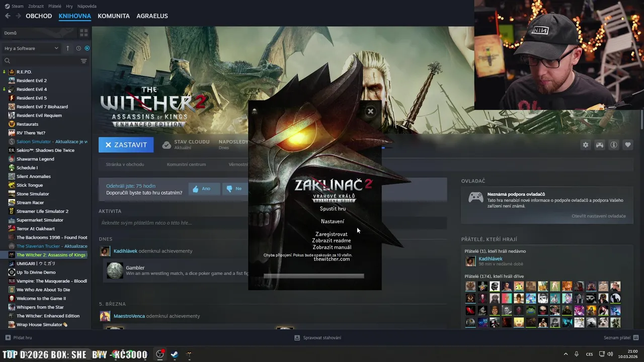The width and height of the screenshot is (644, 362).
Task: Switch library to grid collections view
Action: coord(84,33)
